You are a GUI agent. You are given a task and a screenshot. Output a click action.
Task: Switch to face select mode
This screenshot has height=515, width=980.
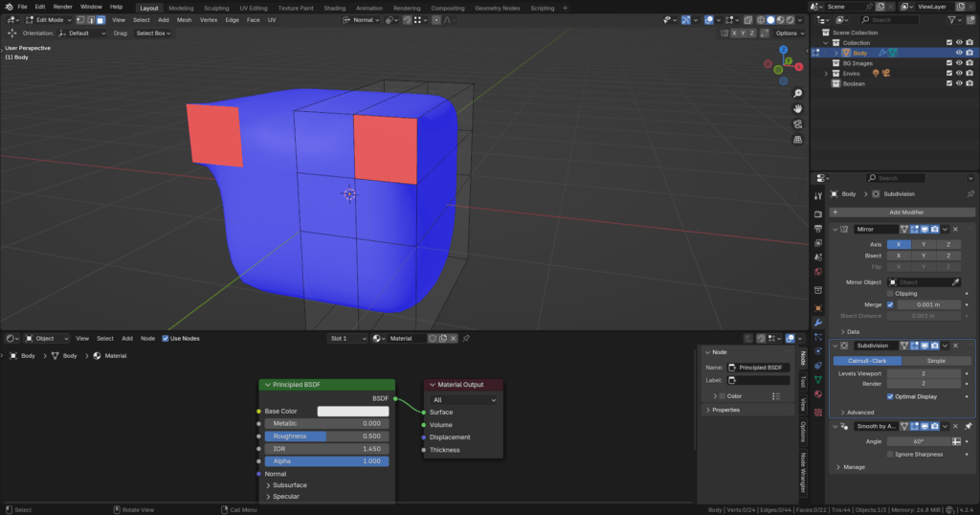point(100,19)
